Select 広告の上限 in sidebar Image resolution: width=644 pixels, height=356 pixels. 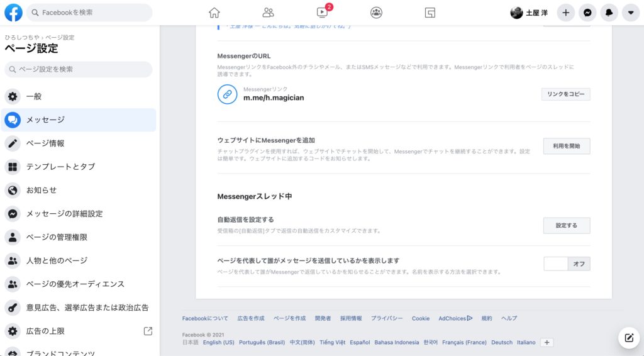click(79, 331)
